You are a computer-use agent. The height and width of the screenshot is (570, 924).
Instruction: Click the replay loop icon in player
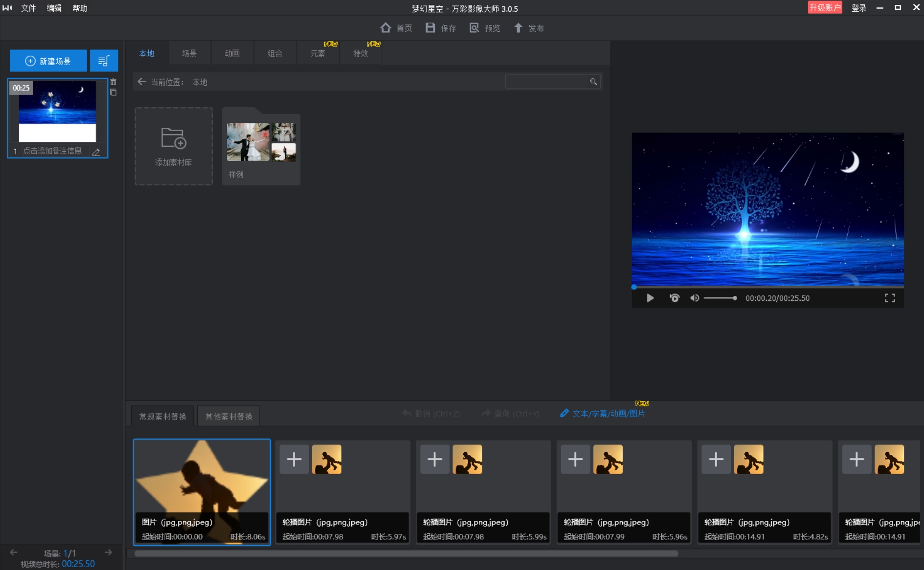[675, 298]
